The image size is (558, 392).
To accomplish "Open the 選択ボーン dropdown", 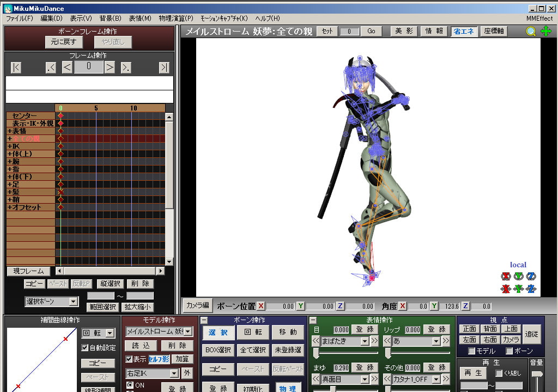I will pos(52,302).
